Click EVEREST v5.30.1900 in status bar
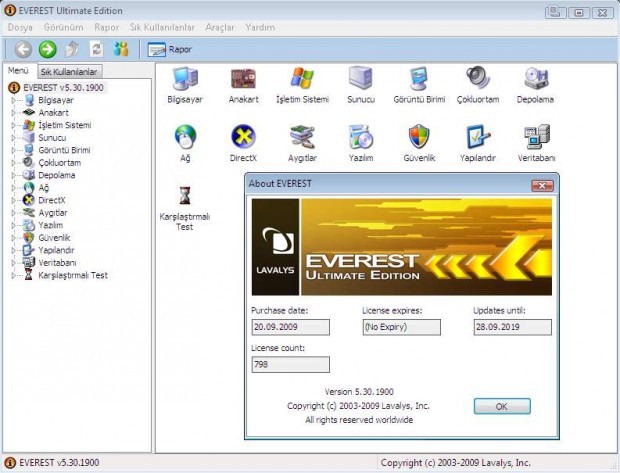The image size is (620, 473). 59,463
